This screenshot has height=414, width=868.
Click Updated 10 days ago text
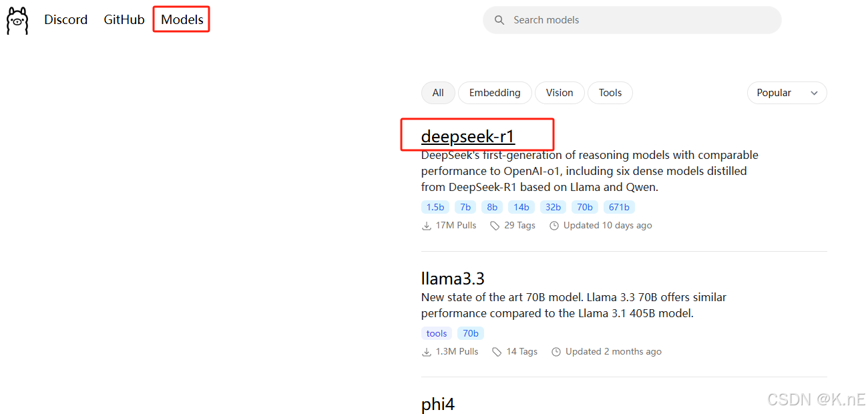608,226
